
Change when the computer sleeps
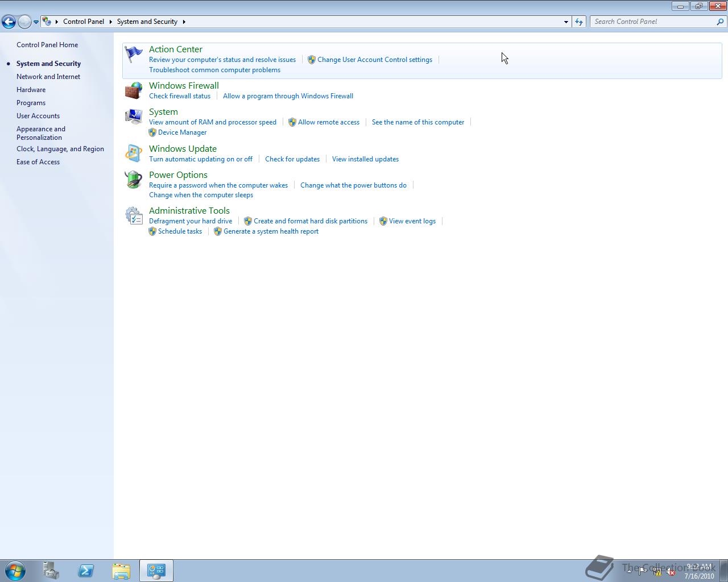click(x=201, y=195)
